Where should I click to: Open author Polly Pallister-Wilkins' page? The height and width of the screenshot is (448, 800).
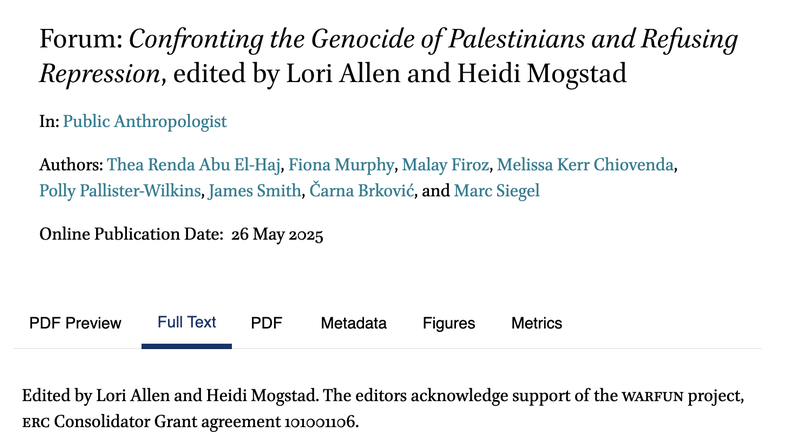click(x=120, y=191)
